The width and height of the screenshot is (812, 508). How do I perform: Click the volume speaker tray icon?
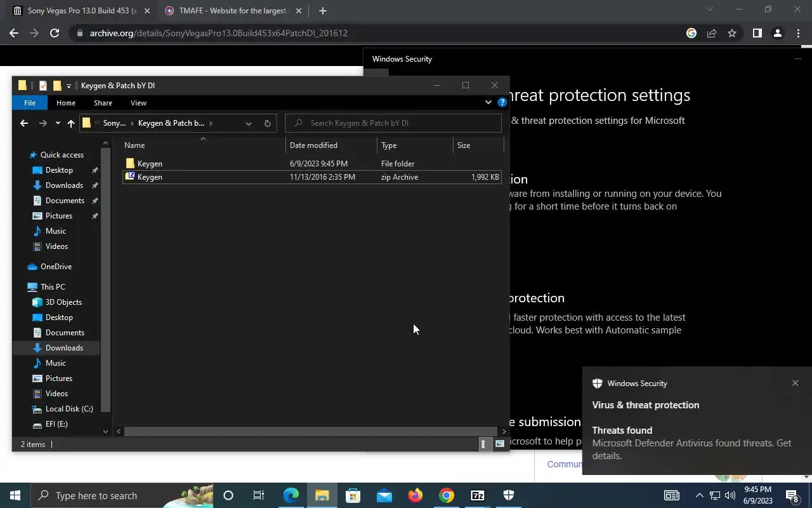(730, 495)
